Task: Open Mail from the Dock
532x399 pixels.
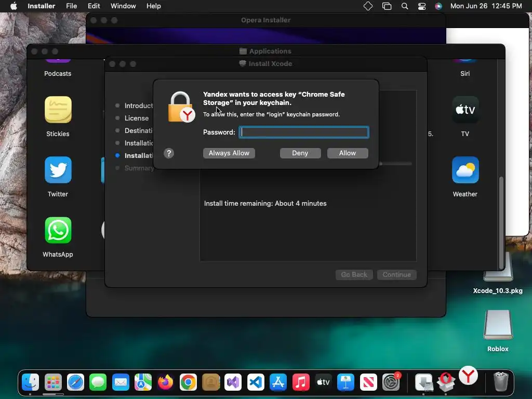Action: 121,383
